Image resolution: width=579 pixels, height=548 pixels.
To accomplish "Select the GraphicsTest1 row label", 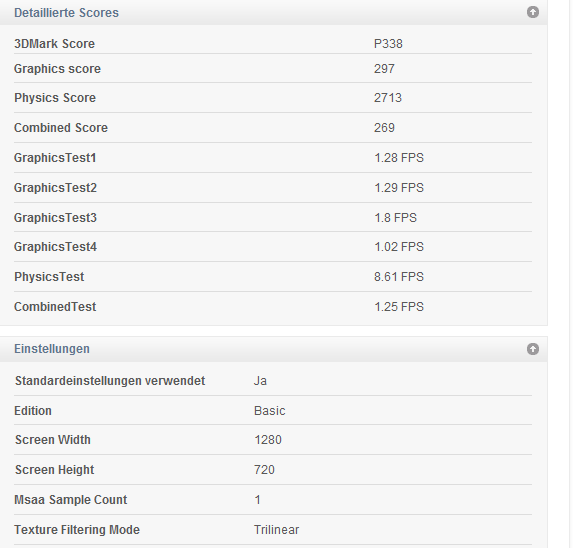I will tap(55, 158).
